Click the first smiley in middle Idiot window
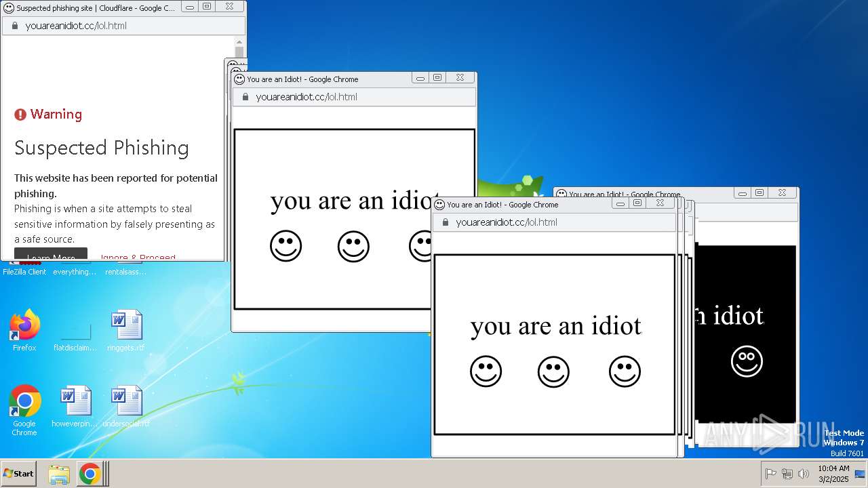This screenshot has width=868, height=488. click(286, 246)
